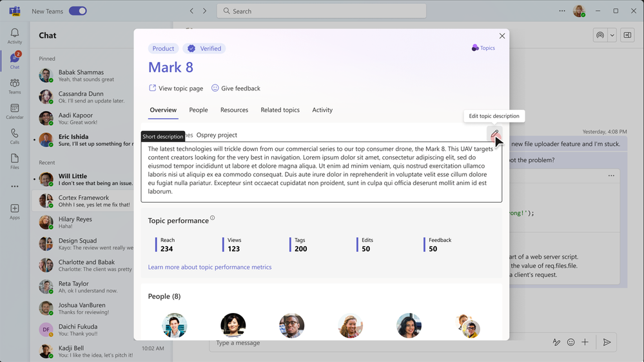
Task: Click the Search box
Action: [x=321, y=11]
